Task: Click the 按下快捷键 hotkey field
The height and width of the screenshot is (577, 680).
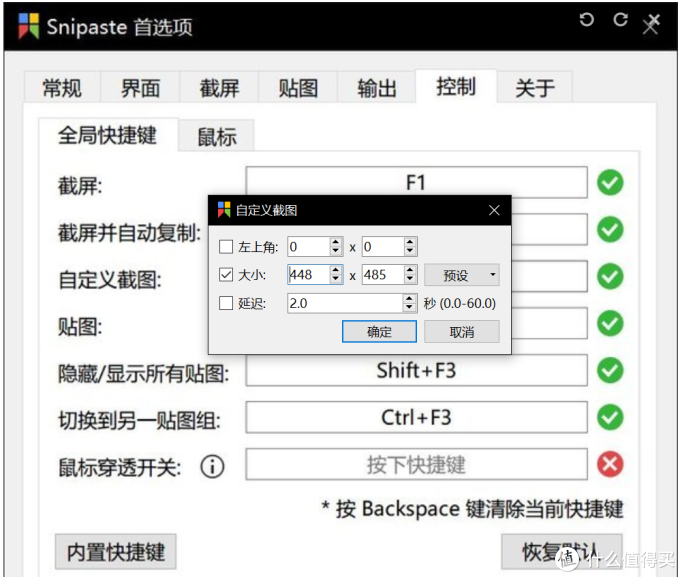Action: pos(416,464)
